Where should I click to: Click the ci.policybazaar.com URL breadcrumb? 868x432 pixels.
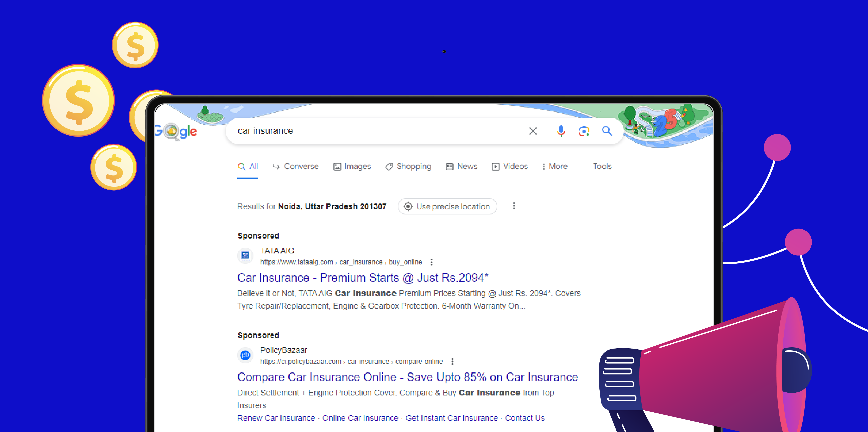coord(351,362)
